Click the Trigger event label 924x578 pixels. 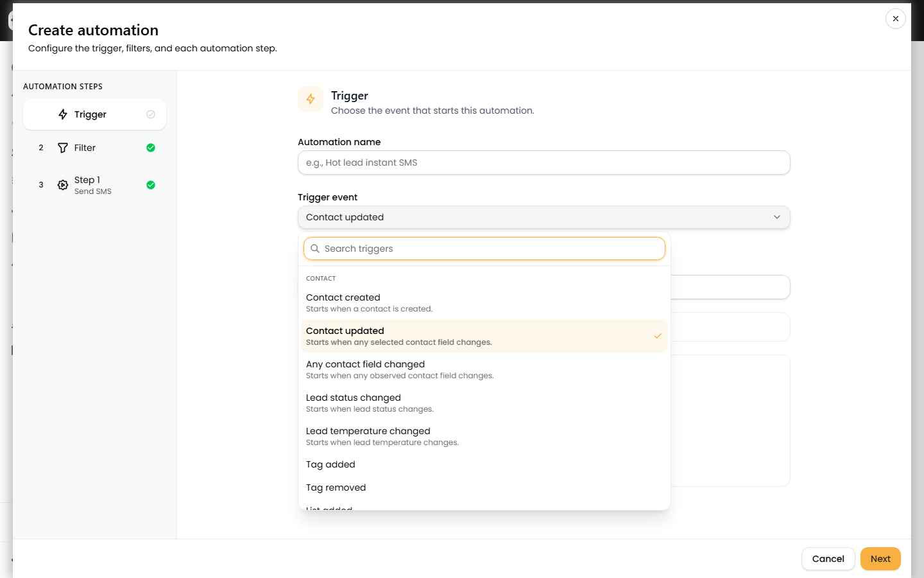tap(327, 197)
